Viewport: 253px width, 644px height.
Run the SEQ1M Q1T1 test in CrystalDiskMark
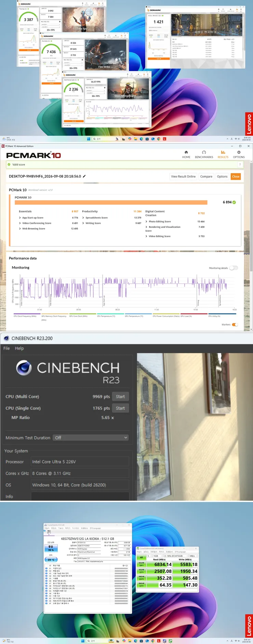tap(142, 571)
